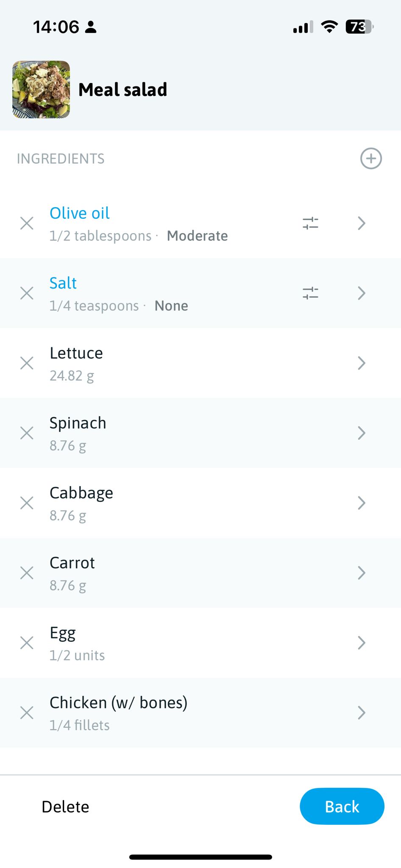Remove Carrot from ingredients list
This screenshot has width=401, height=868.
27,573
